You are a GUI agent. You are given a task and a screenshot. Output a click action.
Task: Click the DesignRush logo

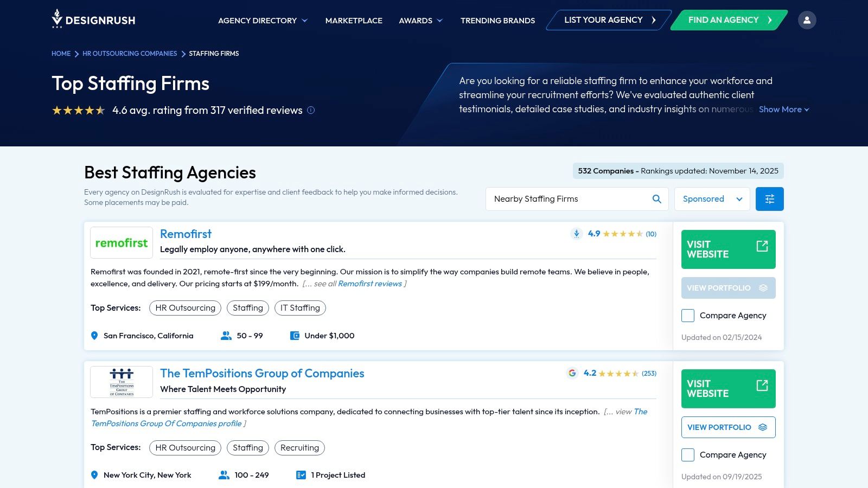[x=93, y=20]
